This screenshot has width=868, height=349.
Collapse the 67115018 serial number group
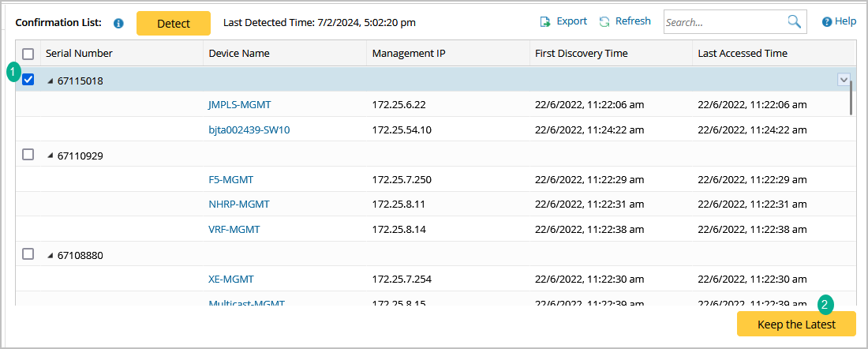[51, 81]
